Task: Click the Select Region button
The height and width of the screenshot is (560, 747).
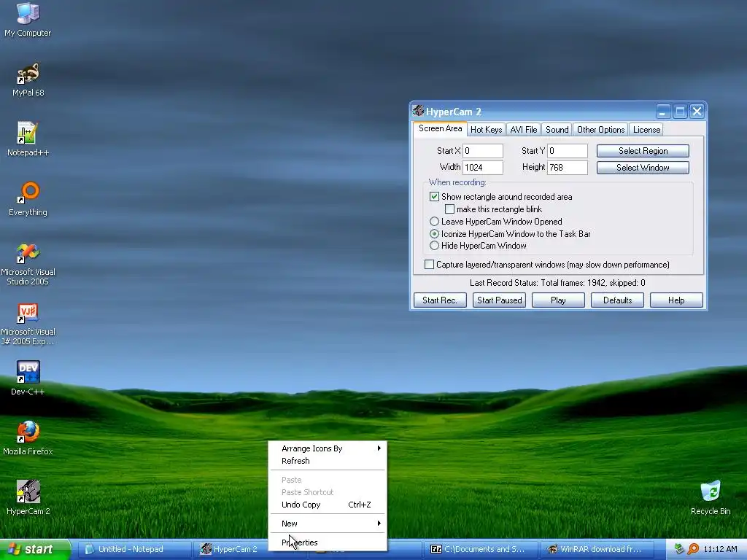Action: pos(643,151)
